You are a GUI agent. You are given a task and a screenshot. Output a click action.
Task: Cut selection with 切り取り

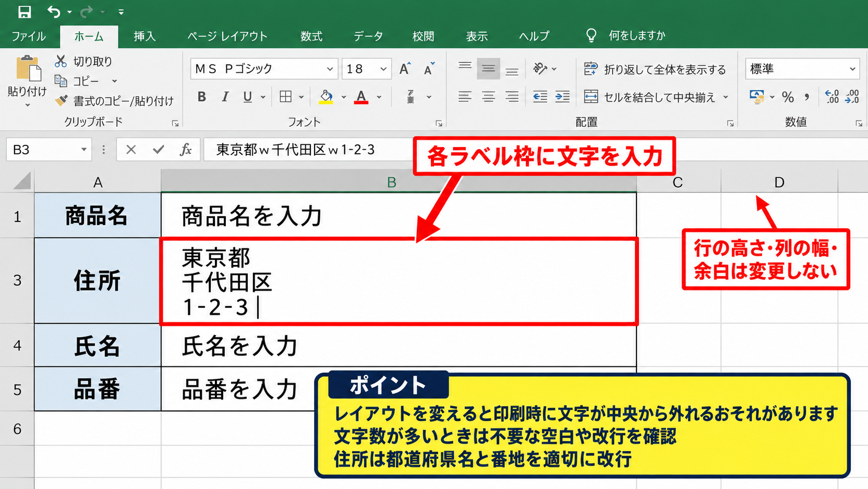coord(84,61)
